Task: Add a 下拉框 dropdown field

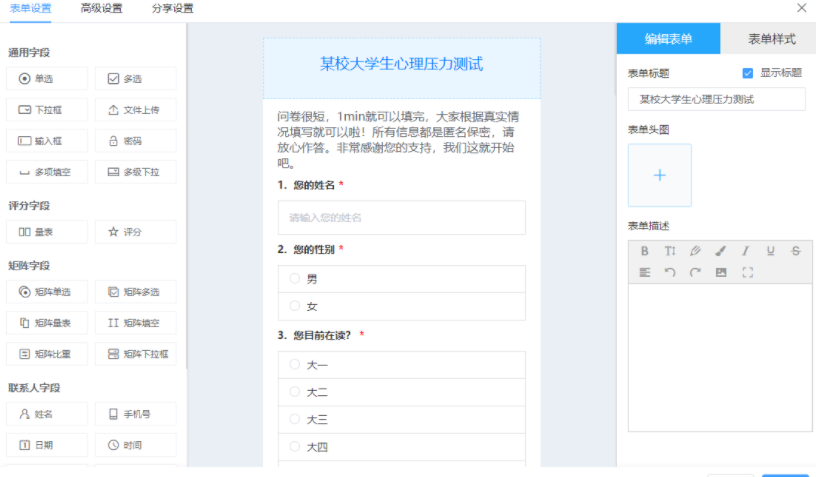Action: [x=47, y=110]
